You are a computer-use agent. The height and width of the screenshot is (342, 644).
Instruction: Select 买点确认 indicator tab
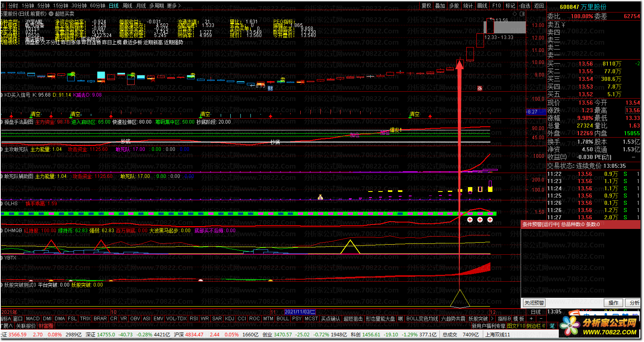coord(330,318)
